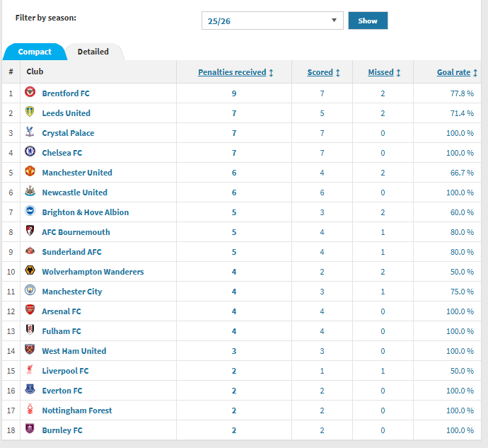Click the Sunderland AFC club crest
Viewport: 488px width, 448px height.
pyautogui.click(x=30, y=250)
